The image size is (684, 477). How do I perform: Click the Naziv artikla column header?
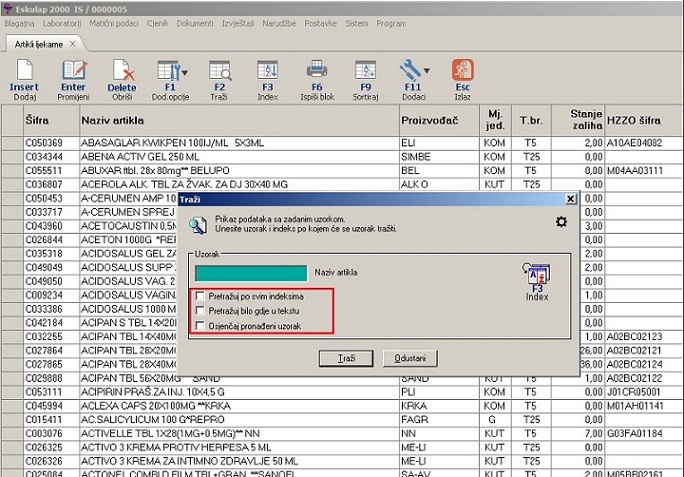(x=239, y=120)
